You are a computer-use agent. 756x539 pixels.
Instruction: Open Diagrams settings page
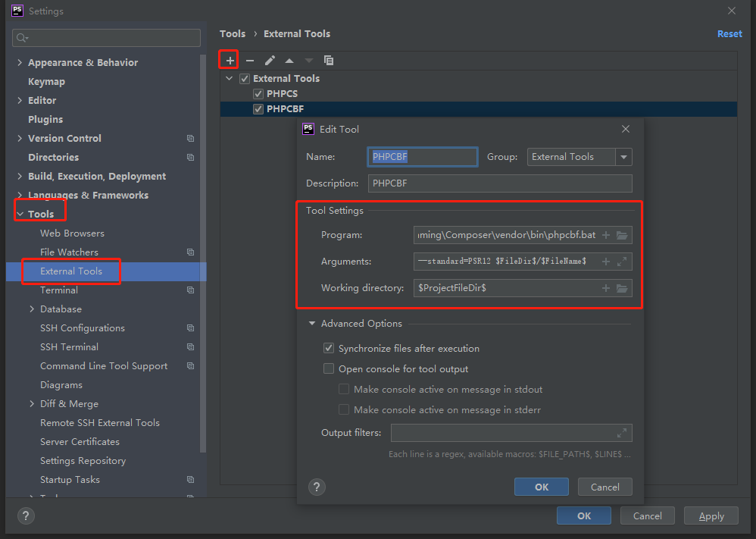(x=61, y=385)
